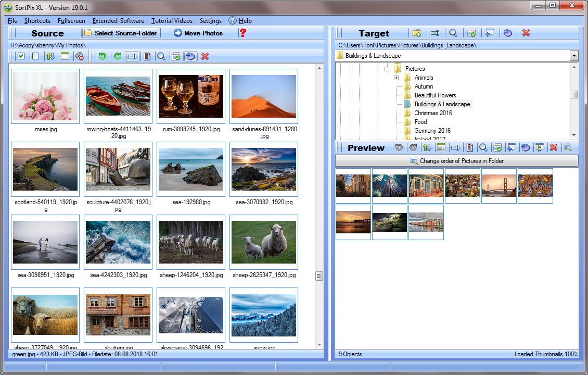Click the undo green arrow in the Source toolbar

coord(102,56)
